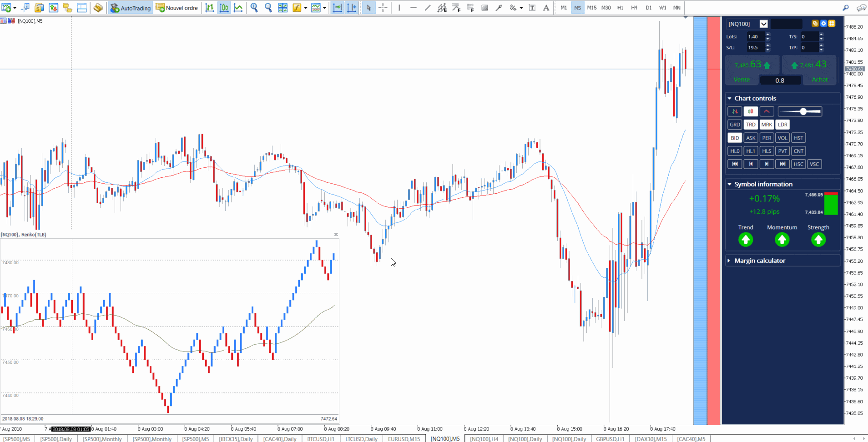Toggle GRD grid display in Chart controls
The height and width of the screenshot is (442, 868).
734,124
